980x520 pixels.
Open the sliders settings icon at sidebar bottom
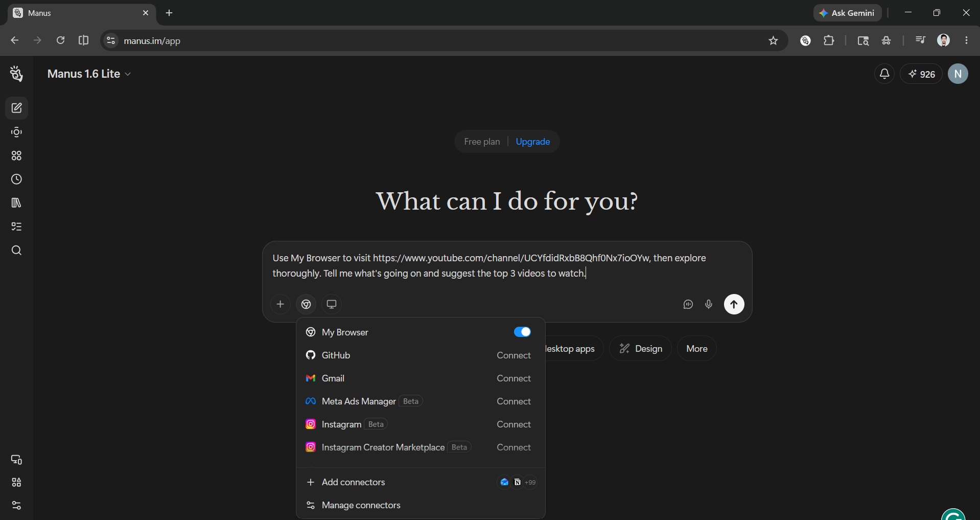click(16, 505)
